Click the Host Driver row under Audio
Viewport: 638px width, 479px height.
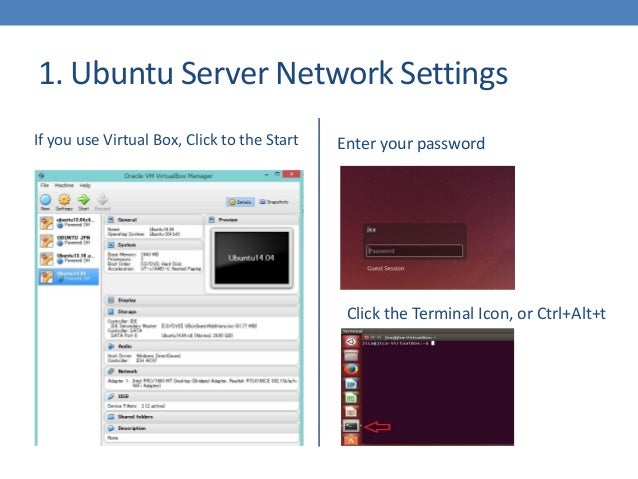tap(144, 356)
